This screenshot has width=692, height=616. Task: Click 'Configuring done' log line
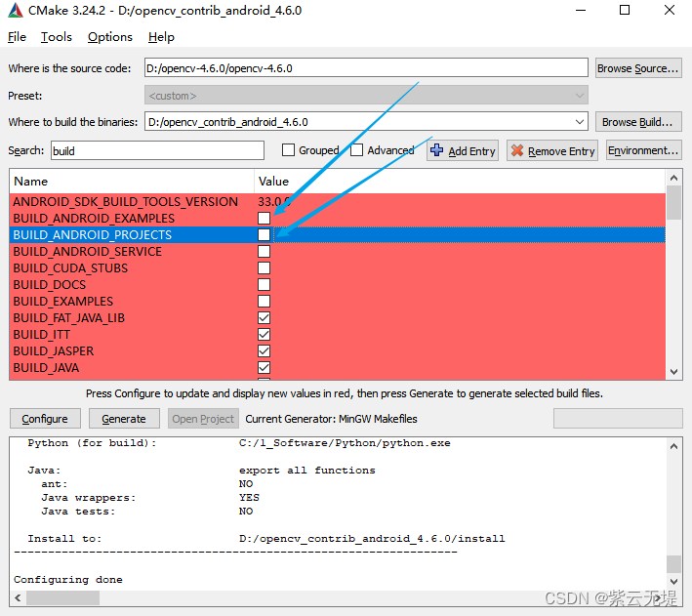click(x=68, y=579)
